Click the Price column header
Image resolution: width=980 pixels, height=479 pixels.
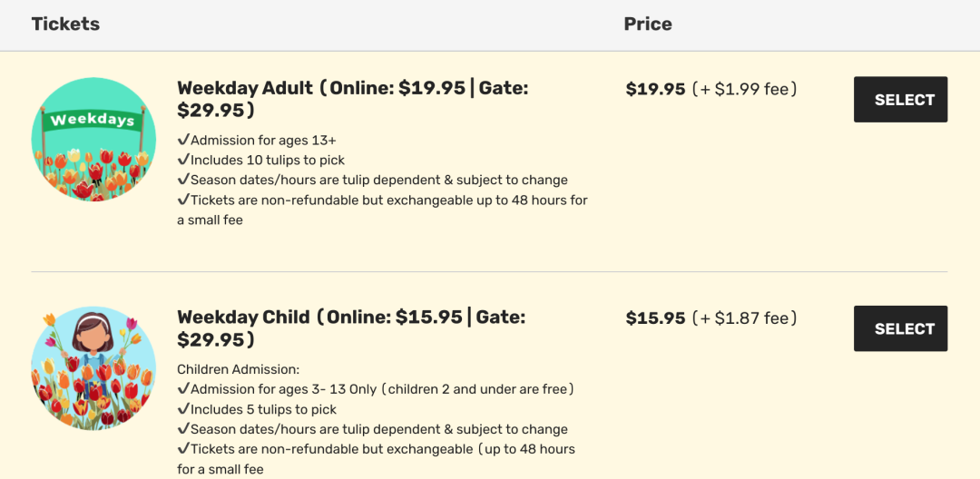(648, 24)
